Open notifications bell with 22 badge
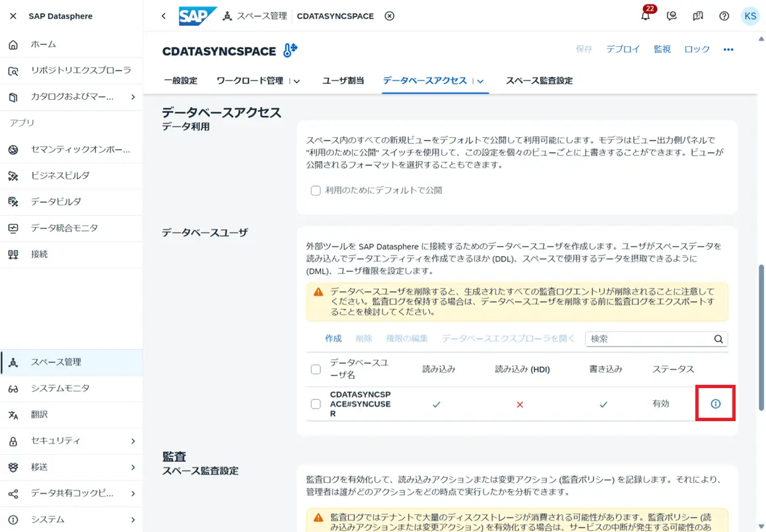 (646, 15)
